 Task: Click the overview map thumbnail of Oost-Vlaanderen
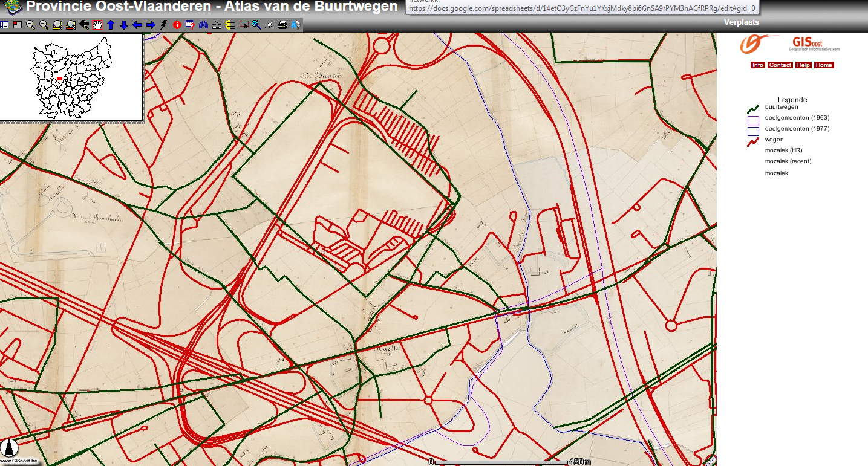tap(71, 77)
